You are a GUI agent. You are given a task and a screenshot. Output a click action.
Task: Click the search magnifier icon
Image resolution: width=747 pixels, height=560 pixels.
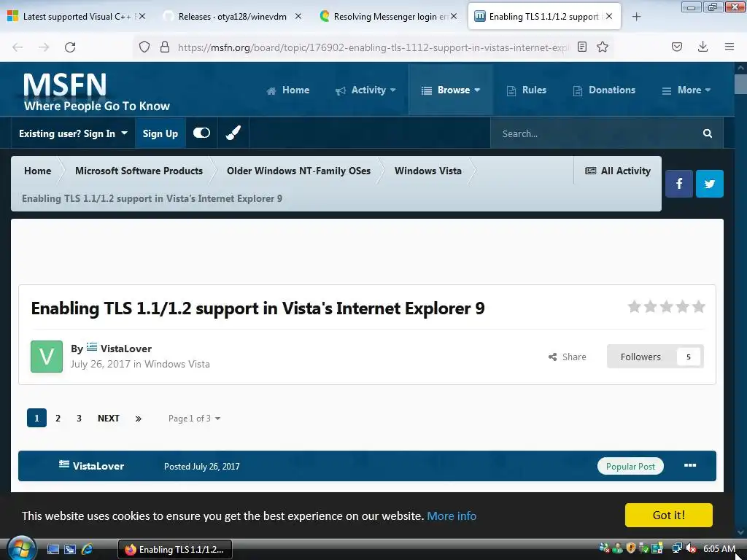(708, 133)
